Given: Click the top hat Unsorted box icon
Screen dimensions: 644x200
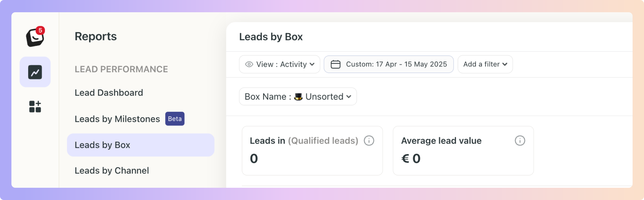Looking at the screenshot, I should (298, 97).
